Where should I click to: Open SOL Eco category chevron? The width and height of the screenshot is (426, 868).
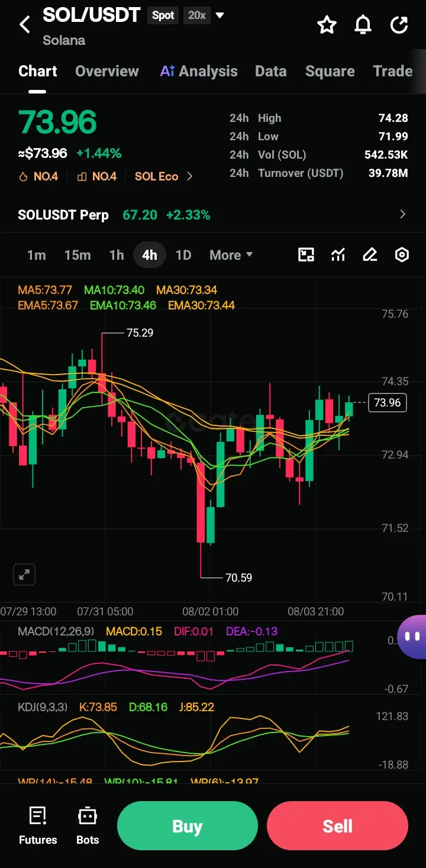[x=190, y=176]
